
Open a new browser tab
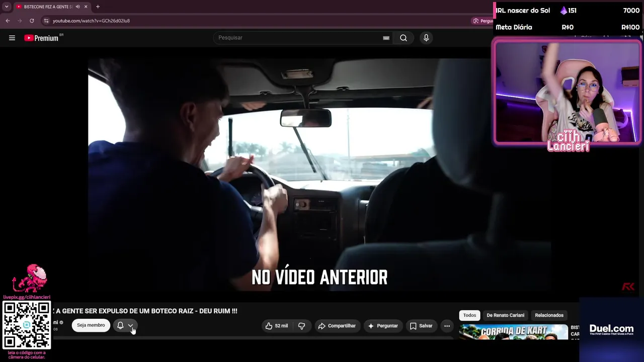coord(98,7)
